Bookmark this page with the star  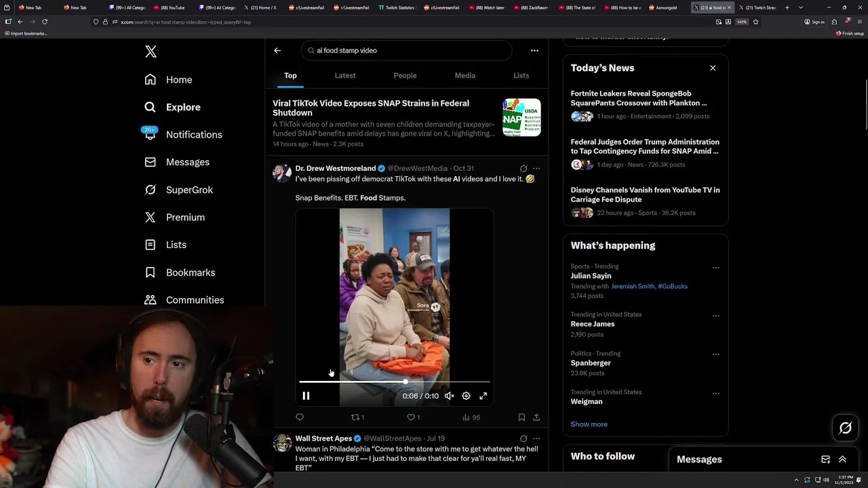755,22
